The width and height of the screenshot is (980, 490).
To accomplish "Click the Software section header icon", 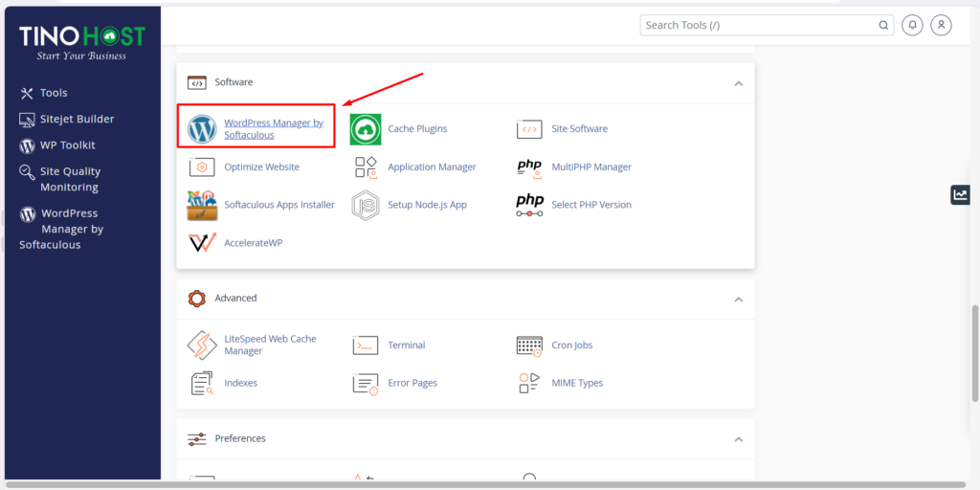I will (197, 82).
